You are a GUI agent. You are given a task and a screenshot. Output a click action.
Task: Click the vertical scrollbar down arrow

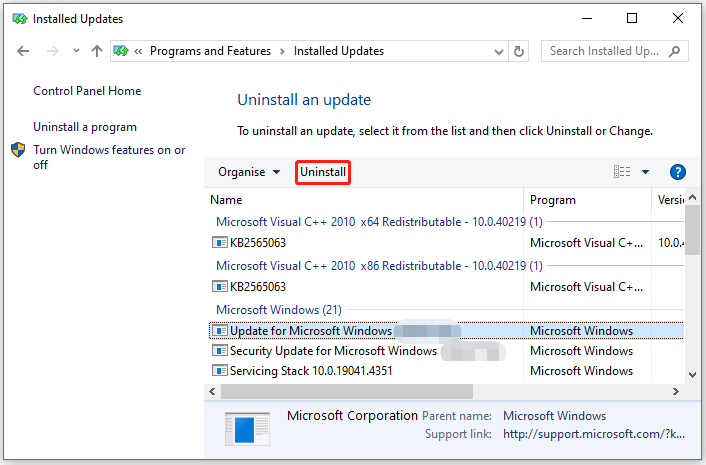(x=692, y=375)
